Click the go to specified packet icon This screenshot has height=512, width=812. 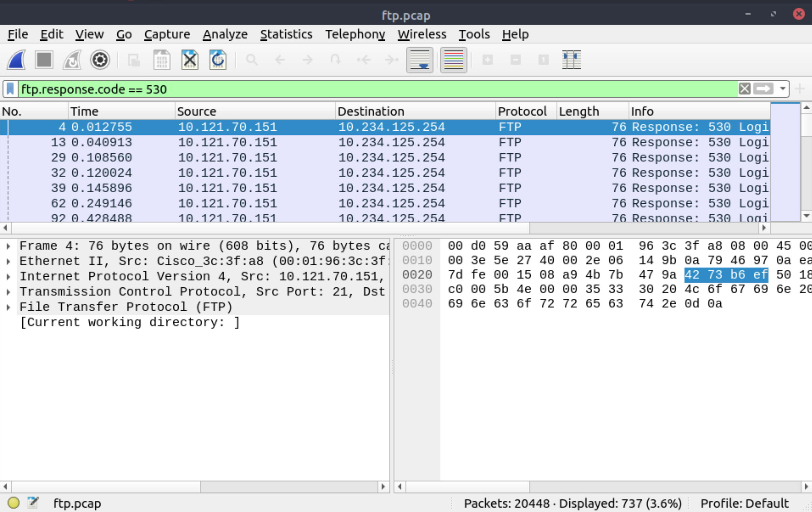335,60
